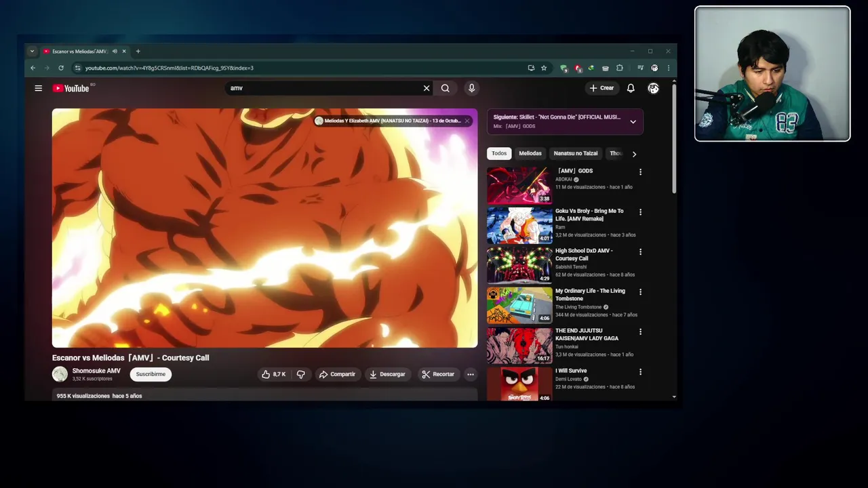Like the video with thumbs up
The image size is (868, 488).
click(274, 374)
